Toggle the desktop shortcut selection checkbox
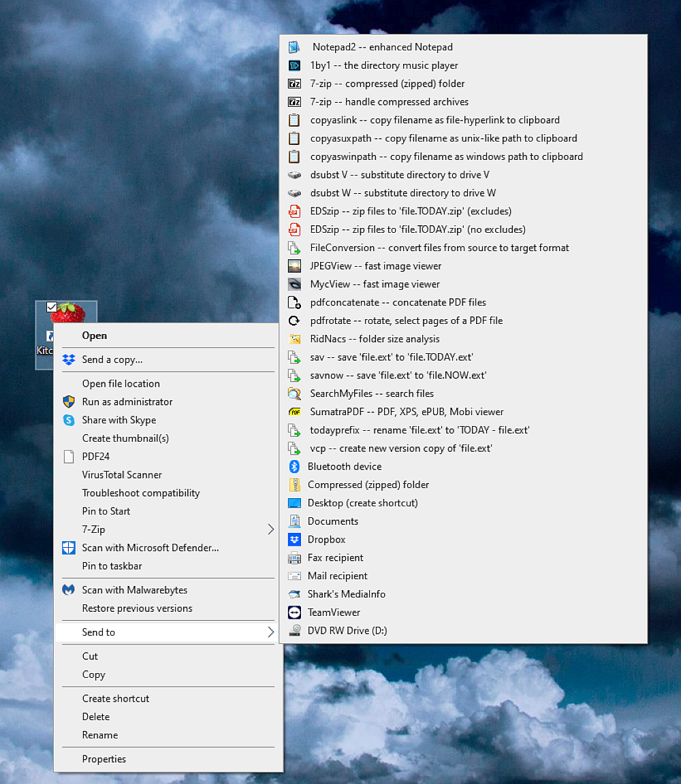The height and width of the screenshot is (784, 681). pos(51,306)
